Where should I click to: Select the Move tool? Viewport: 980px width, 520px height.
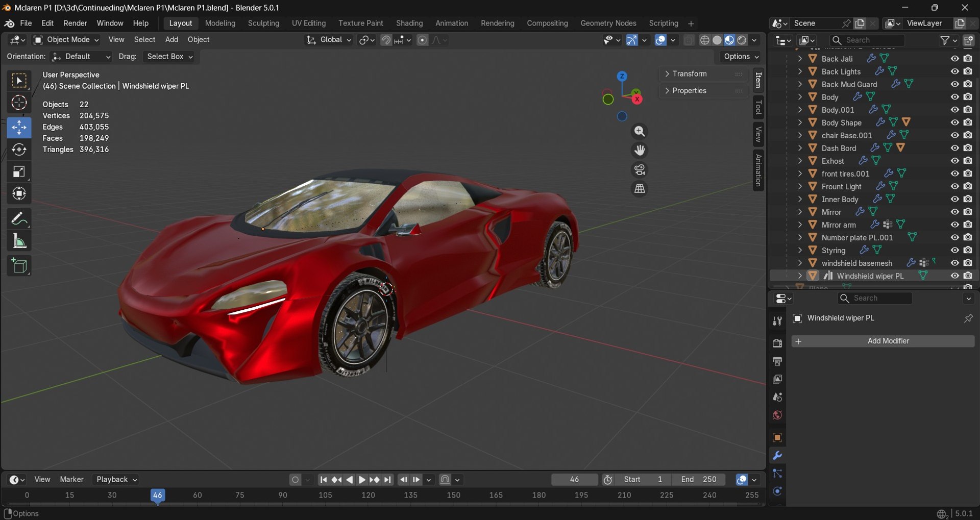click(x=19, y=128)
